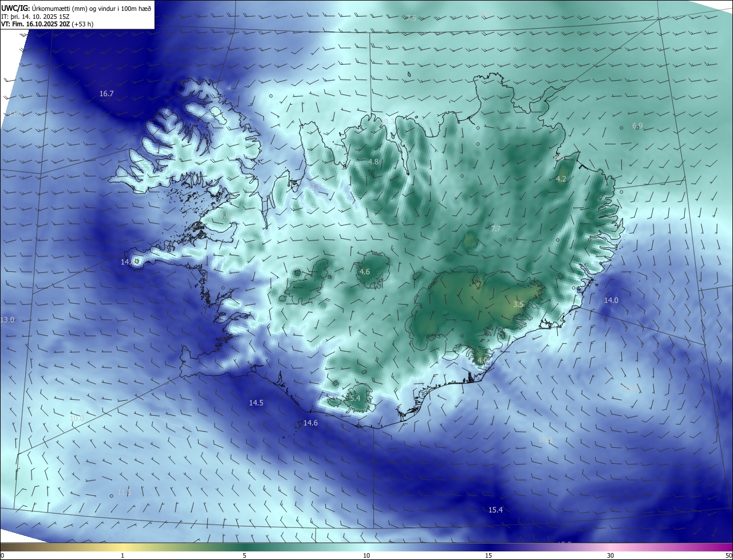Click the 6.9 value over the sea northeast of Iceland
Viewport: 733px width, 560px height.
[637, 125]
